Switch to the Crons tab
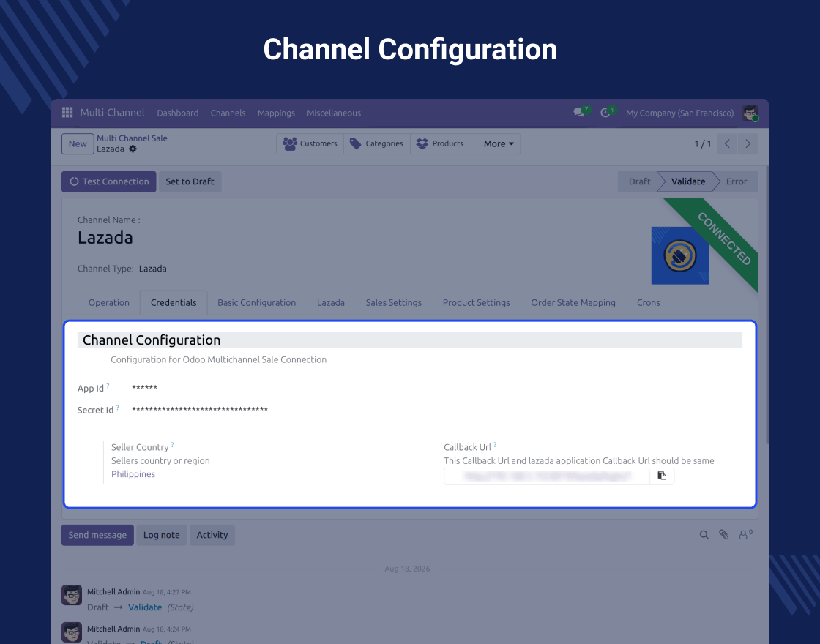This screenshot has height=644, width=820. pyautogui.click(x=649, y=303)
